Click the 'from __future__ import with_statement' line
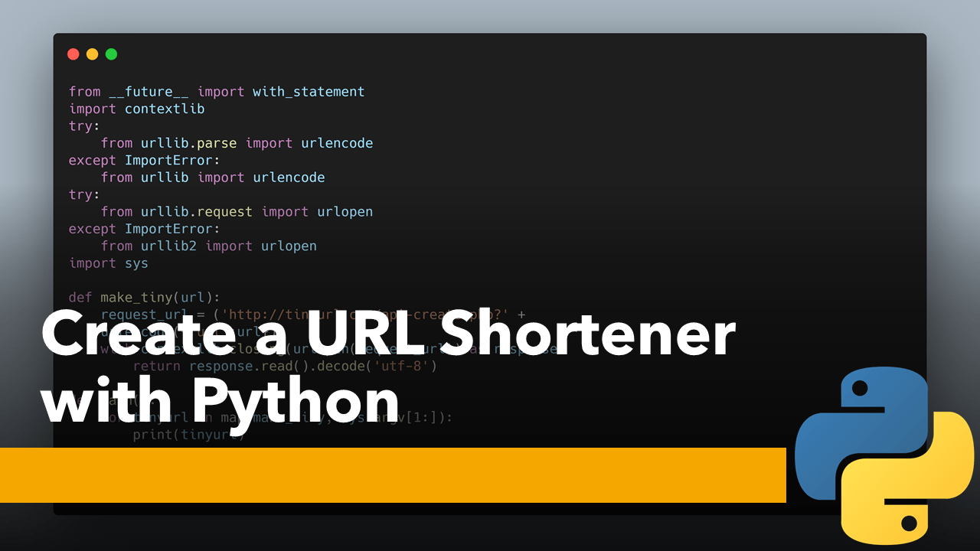Image resolution: width=980 pixels, height=551 pixels. tap(217, 91)
